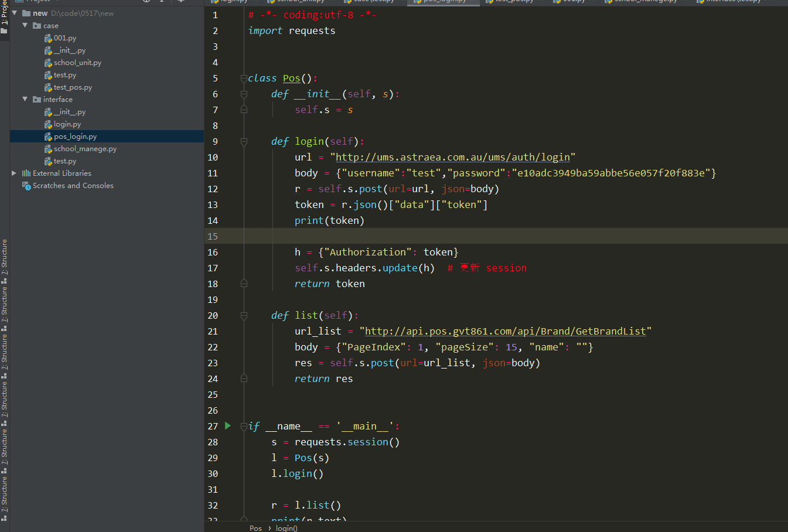Image resolution: width=788 pixels, height=532 pixels.
Task: Click the GetBrandList API URL on line 21
Action: pos(506,331)
